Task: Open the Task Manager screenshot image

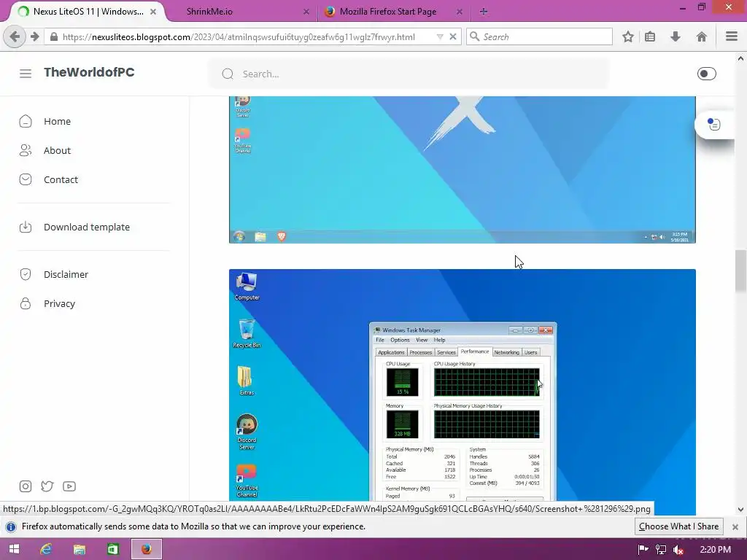Action: [462, 385]
